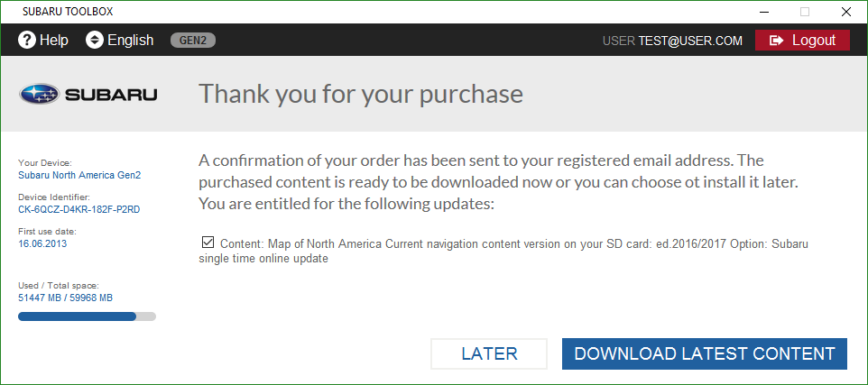Uncheck the Map of North America content checkbox
This screenshot has width=868, height=385.
[x=208, y=243]
